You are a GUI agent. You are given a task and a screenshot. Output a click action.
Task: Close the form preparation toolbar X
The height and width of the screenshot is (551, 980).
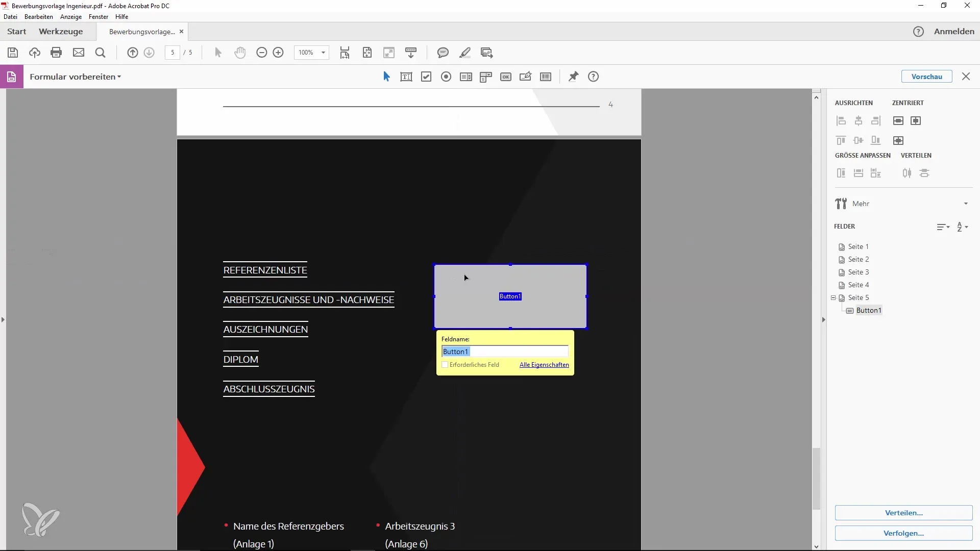point(966,77)
